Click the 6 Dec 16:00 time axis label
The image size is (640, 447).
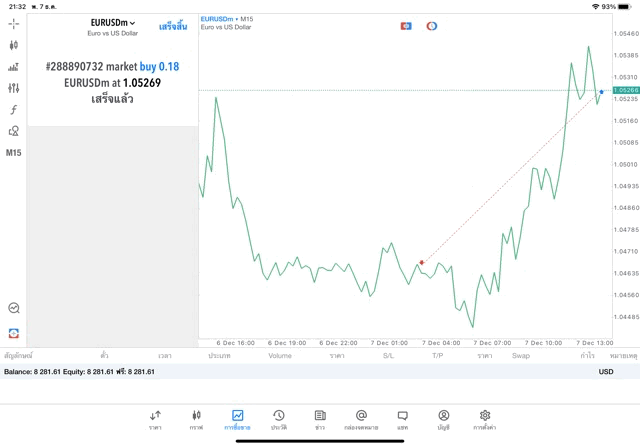236,343
